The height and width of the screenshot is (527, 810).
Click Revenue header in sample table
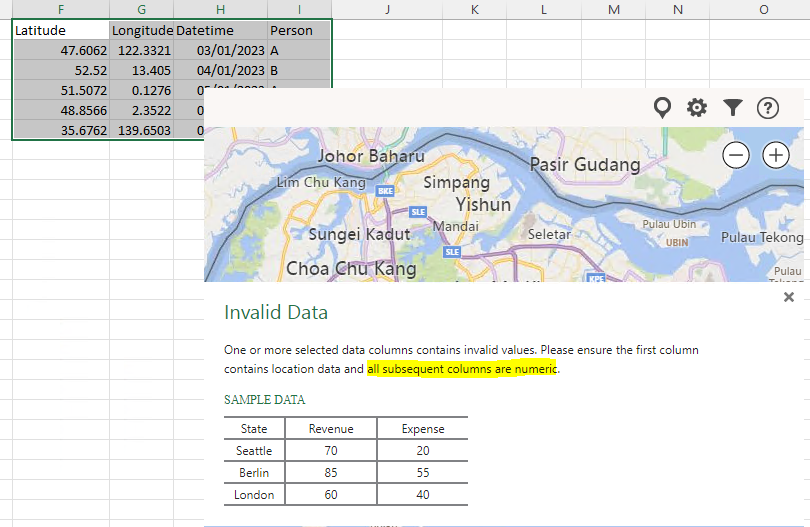point(331,429)
